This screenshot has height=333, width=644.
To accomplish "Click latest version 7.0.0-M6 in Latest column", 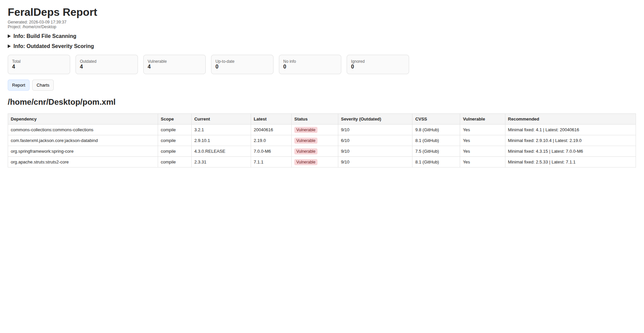I will coord(262,151).
